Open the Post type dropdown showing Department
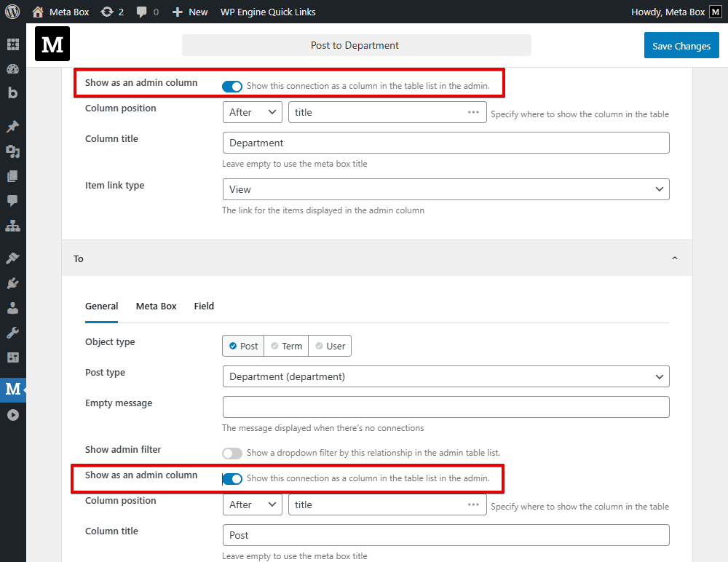728x562 pixels. pos(446,376)
